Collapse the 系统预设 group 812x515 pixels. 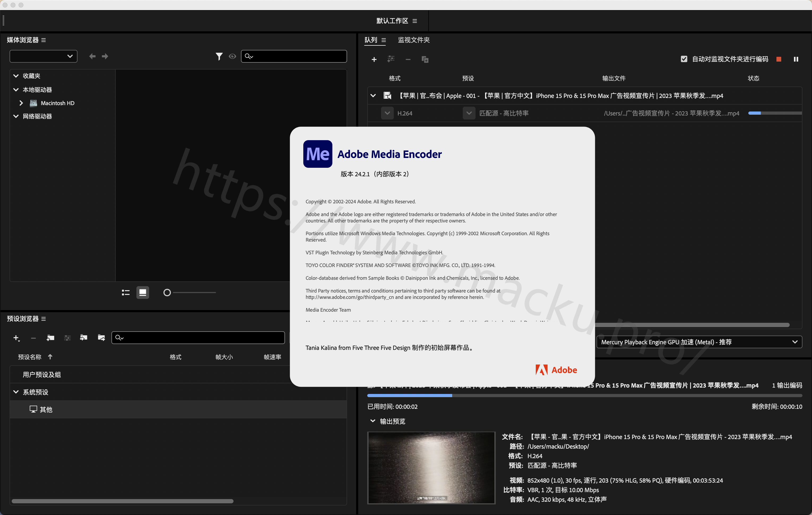point(16,392)
